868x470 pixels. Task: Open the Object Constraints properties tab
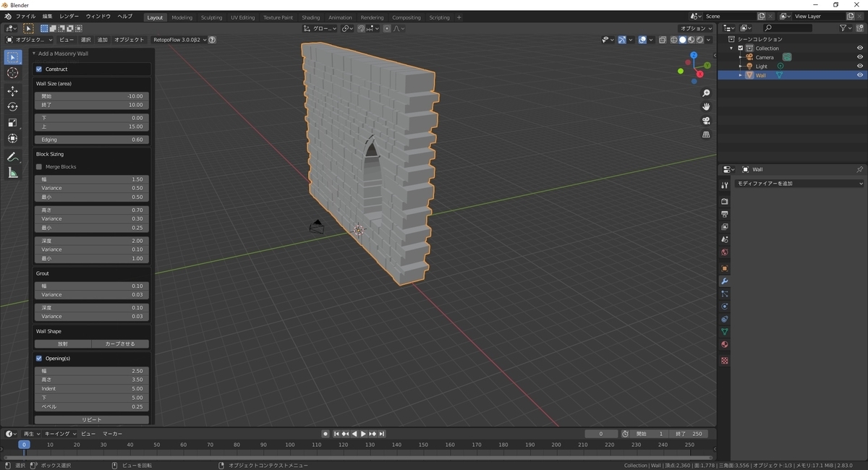point(724,319)
